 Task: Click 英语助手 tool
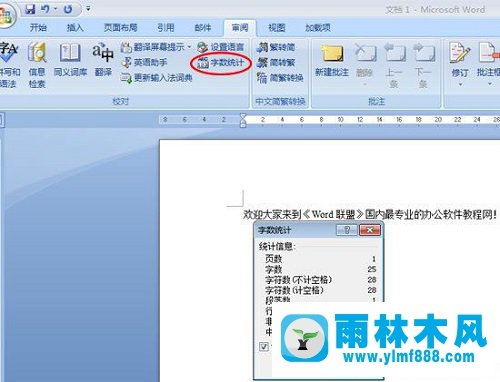144,62
